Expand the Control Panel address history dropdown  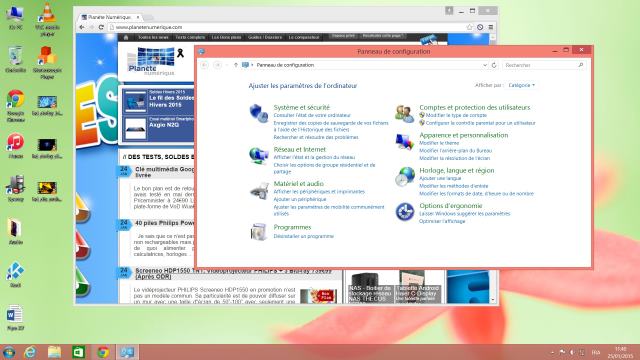(485, 65)
